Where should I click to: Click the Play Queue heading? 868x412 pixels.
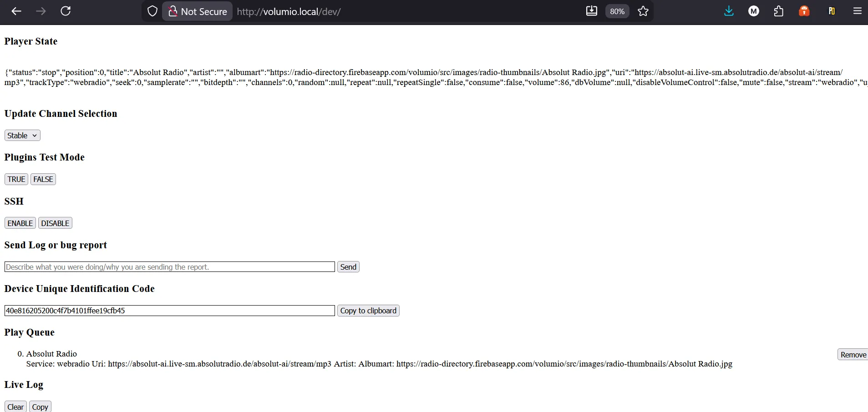(x=29, y=332)
